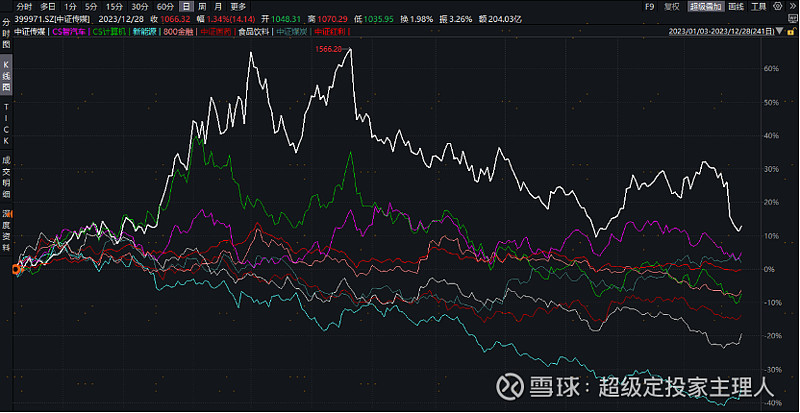Open the 画线 drawing tool
800x413 pixels.
pyautogui.click(x=736, y=7)
